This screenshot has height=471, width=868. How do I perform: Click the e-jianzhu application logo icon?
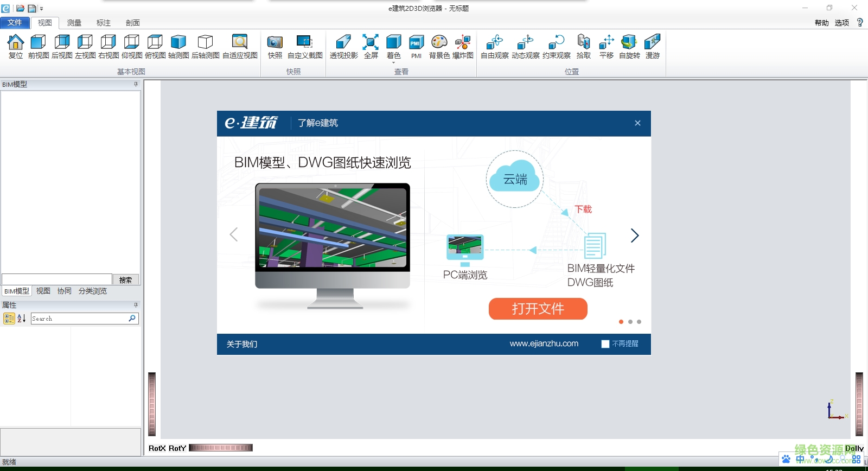point(5,8)
